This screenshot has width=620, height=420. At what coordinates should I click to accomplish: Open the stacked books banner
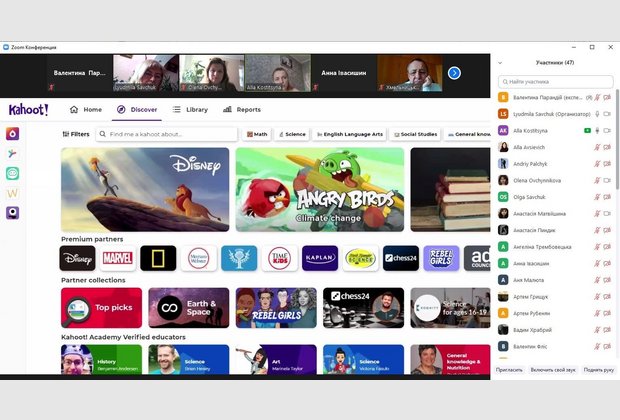[450, 189]
